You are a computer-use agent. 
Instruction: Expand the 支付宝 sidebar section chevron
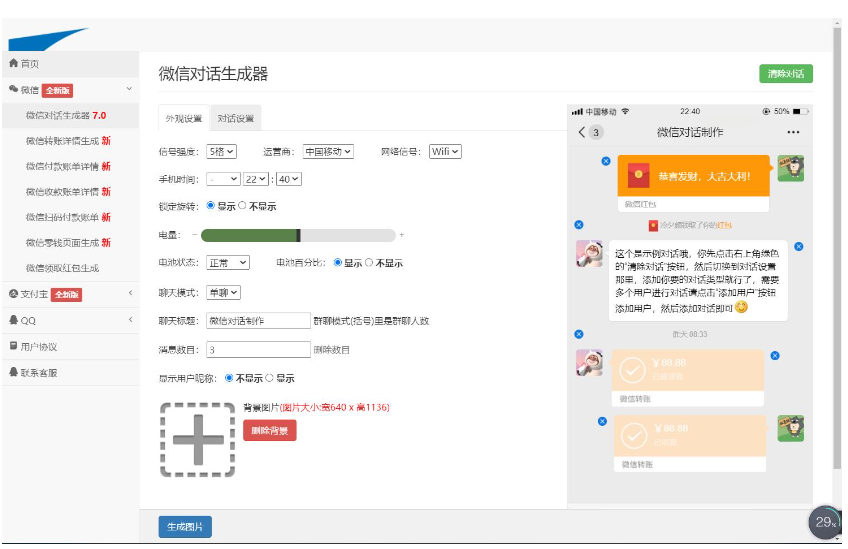(x=130, y=293)
